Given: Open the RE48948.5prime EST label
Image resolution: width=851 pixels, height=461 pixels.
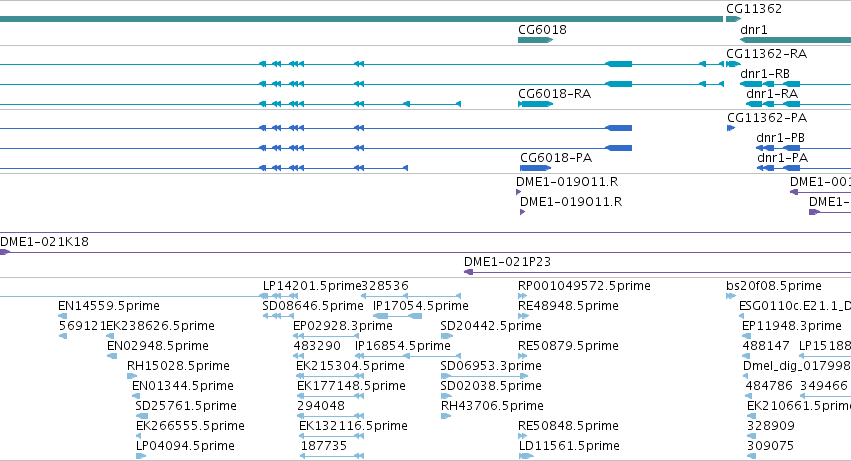Looking at the screenshot, I should (568, 306).
